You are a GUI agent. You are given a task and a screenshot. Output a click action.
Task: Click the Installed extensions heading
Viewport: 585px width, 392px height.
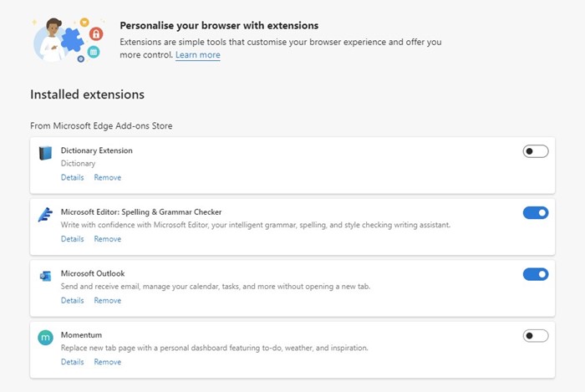(87, 95)
